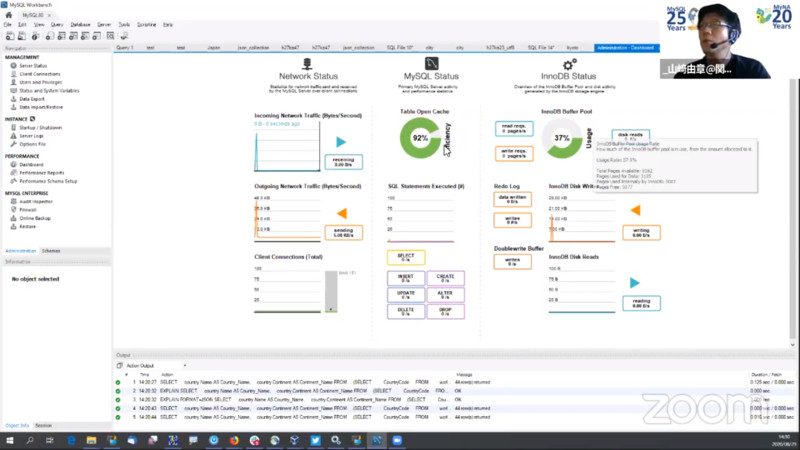Open the Edit menu
The image size is (800, 450).
tap(22, 24)
